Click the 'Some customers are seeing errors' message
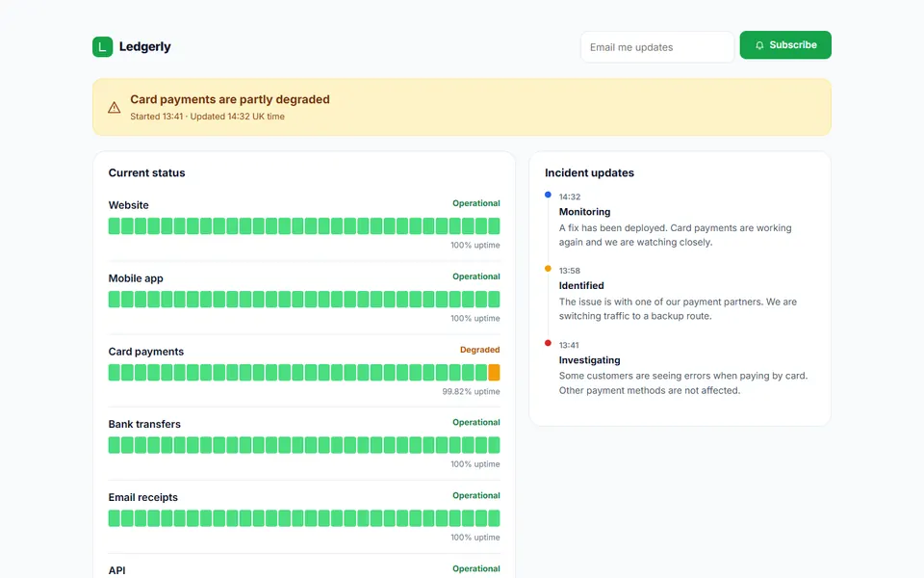The height and width of the screenshot is (578, 924). [683, 382]
